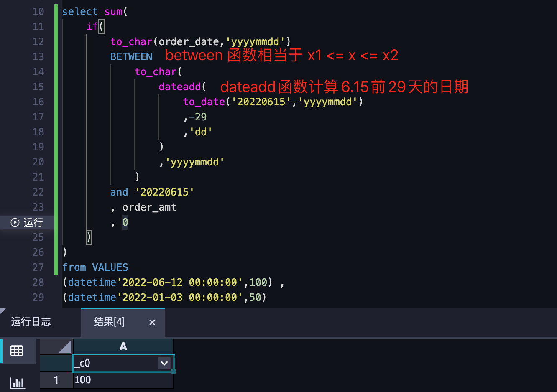The image size is (557, 392).
Task: Click the 运行 run button in gutter
Action: click(x=27, y=222)
